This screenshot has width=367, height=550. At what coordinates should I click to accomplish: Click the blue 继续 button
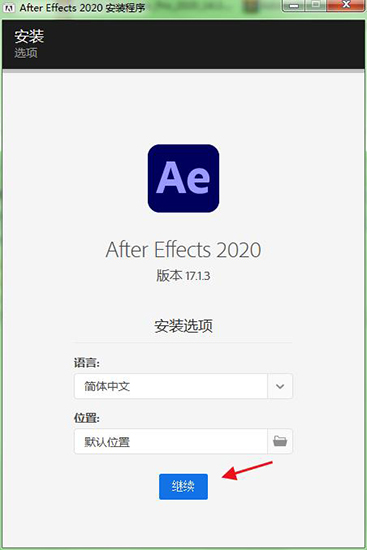click(x=183, y=487)
